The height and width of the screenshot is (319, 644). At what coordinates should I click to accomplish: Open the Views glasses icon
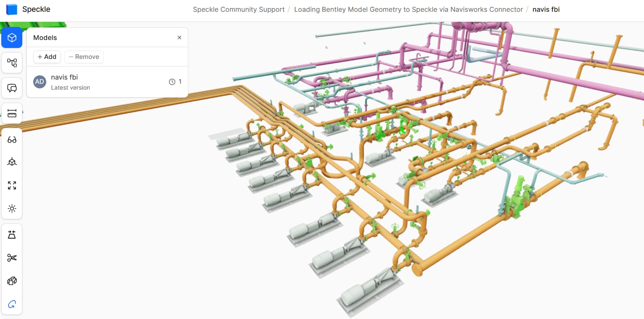[x=12, y=140]
